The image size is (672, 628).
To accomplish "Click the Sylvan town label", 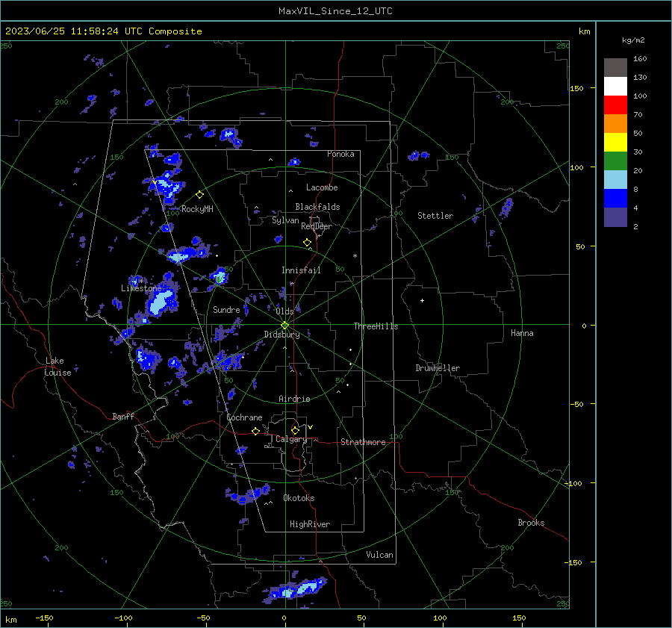I will (285, 220).
